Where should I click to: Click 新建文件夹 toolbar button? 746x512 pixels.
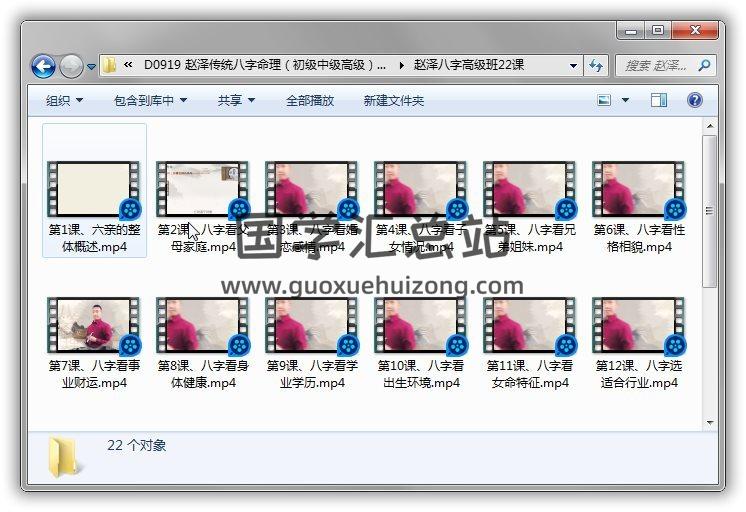click(x=393, y=100)
